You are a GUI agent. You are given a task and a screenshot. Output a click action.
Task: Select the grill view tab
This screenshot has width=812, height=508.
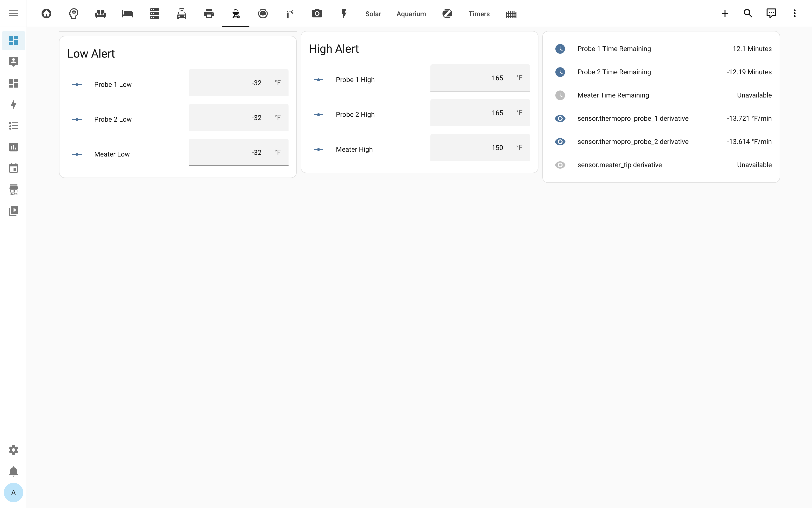(x=236, y=14)
